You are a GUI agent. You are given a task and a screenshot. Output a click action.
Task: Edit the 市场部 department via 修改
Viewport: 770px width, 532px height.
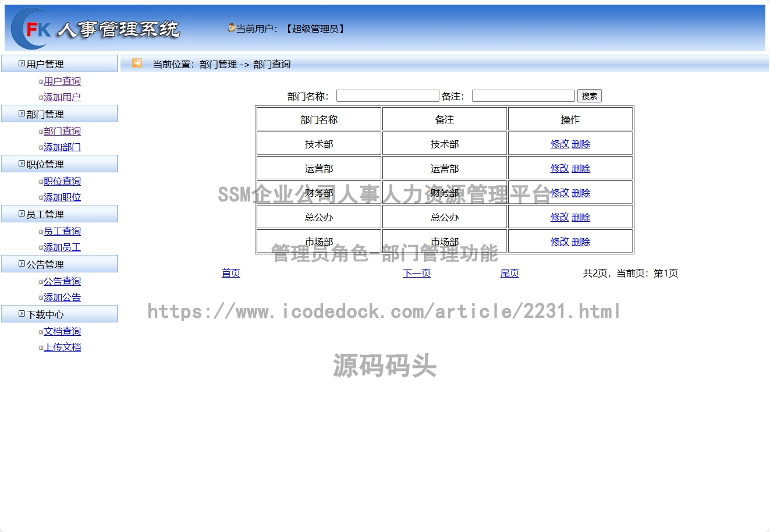point(559,242)
